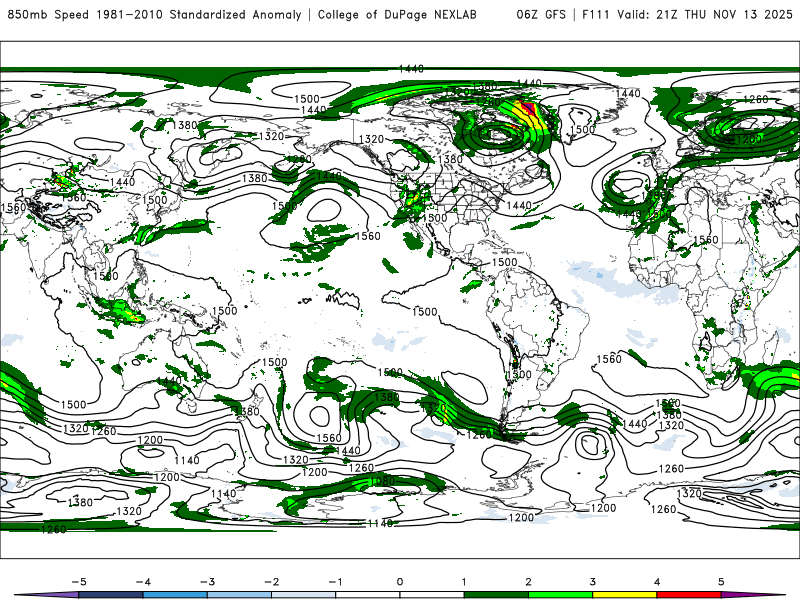
Task: Click the 1440 contour label at the map's top edge
Action: [411, 68]
